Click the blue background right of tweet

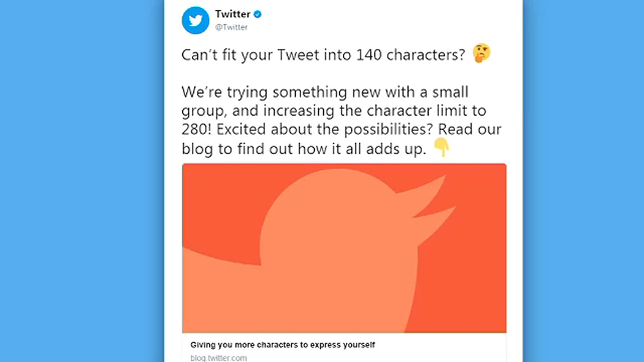(583, 184)
